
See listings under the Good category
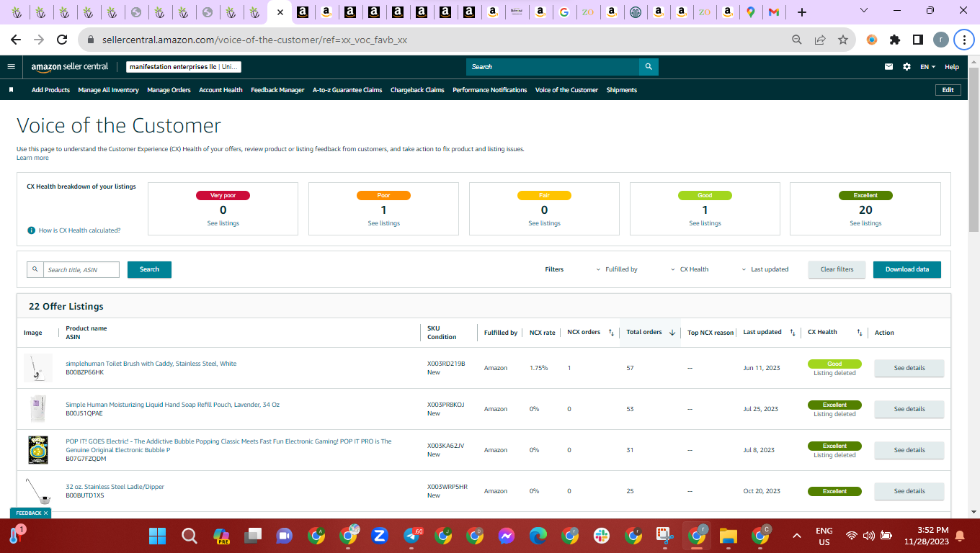[705, 223]
